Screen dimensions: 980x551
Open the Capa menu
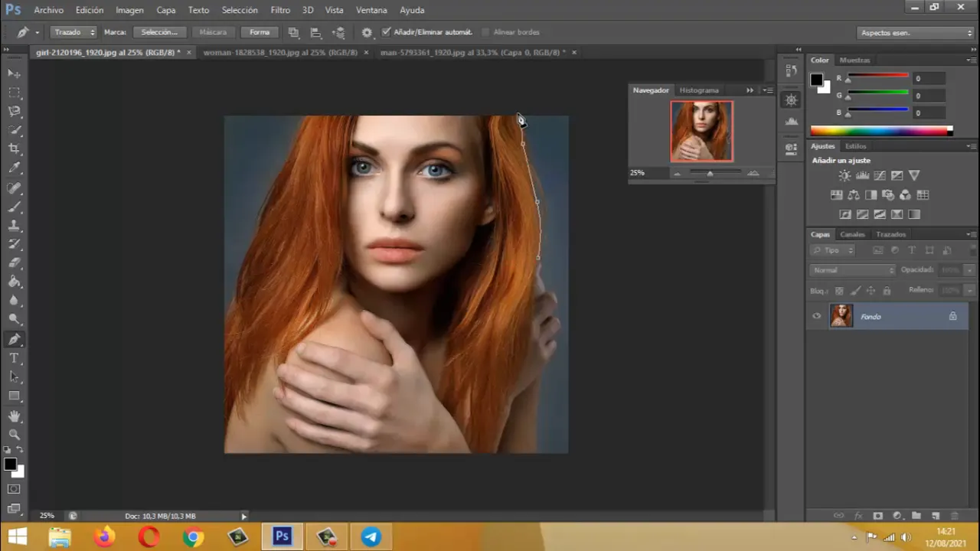coord(166,10)
